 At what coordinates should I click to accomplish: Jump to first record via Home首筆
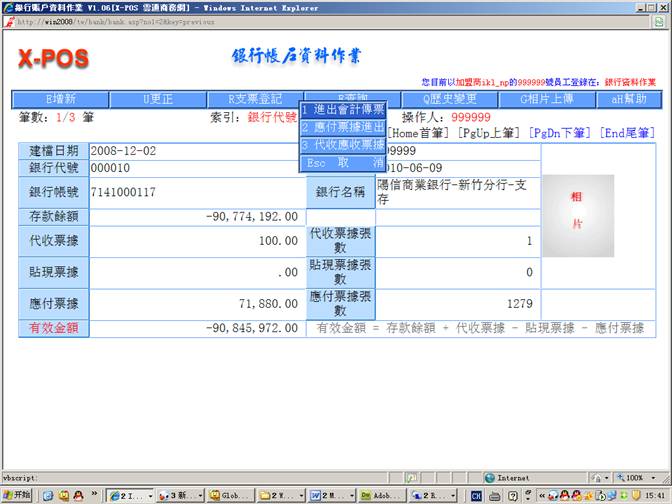pos(420,132)
